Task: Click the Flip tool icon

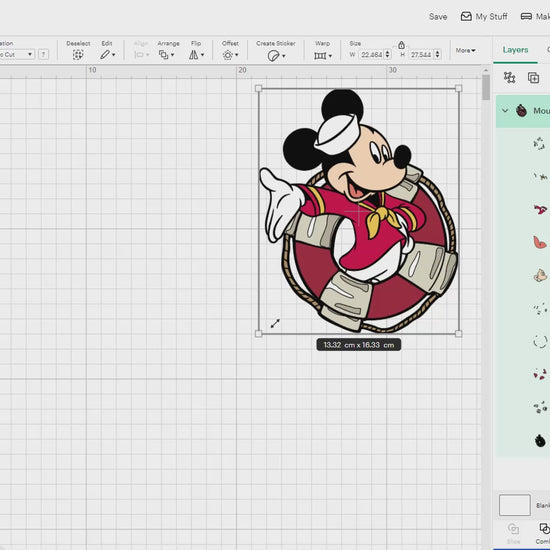Action: [x=193, y=55]
